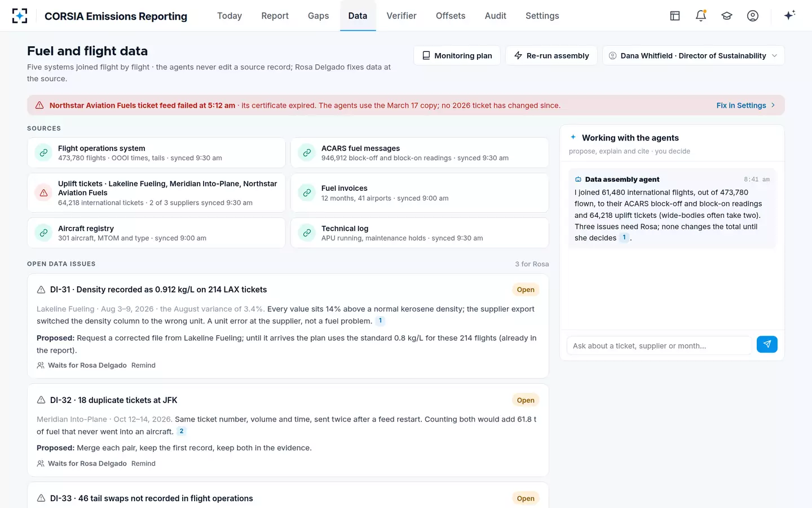Click the '3 for Rosa' count text
Screen dimensions: 812x508
tap(532, 264)
